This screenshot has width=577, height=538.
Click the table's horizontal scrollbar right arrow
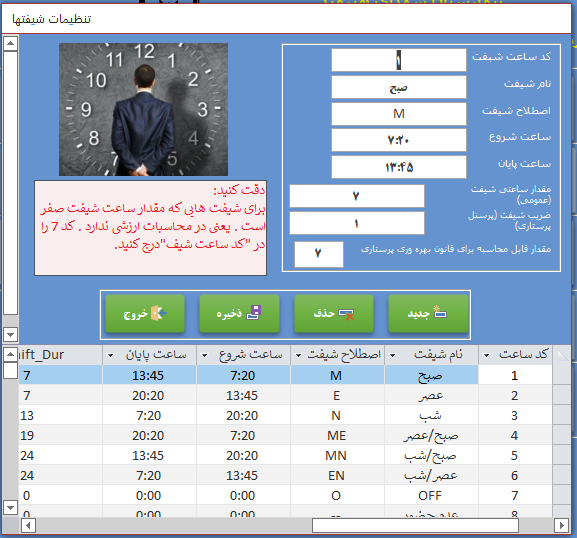[x=562, y=525]
